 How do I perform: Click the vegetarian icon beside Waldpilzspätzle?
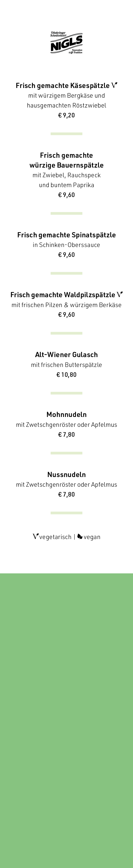pyautogui.click(x=120, y=294)
